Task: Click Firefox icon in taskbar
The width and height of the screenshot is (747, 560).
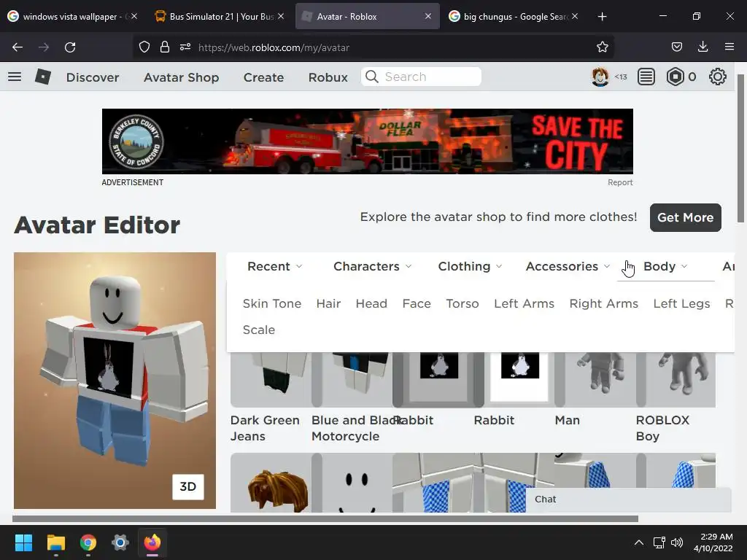Action: (152, 542)
